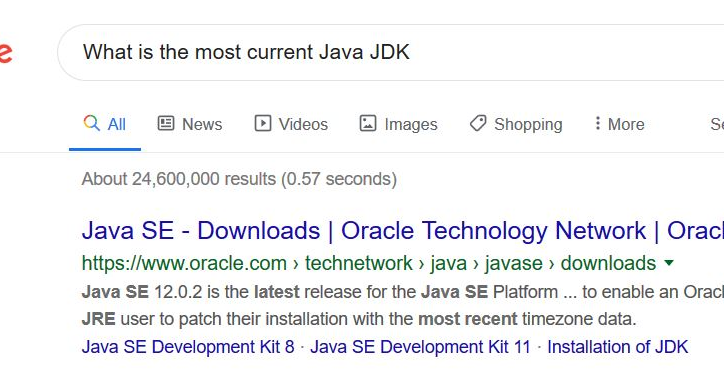Click the Images picture icon
The width and height of the screenshot is (724, 380).
[368, 123]
